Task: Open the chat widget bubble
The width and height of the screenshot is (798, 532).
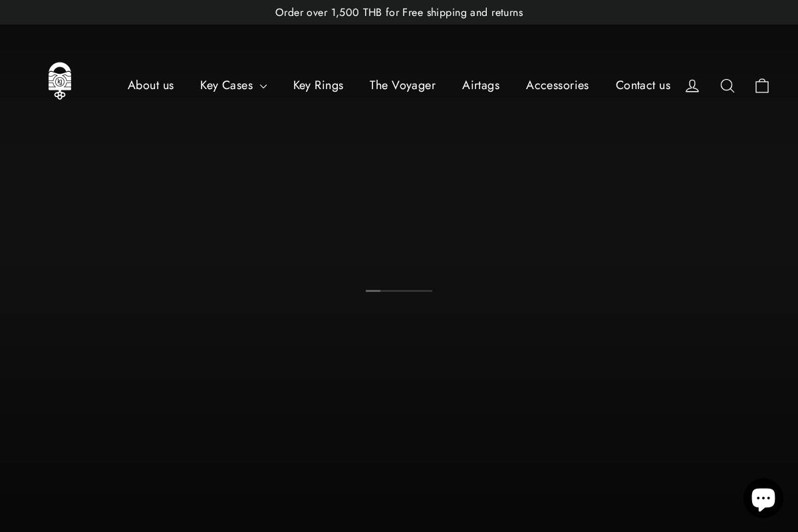Action: (x=763, y=497)
